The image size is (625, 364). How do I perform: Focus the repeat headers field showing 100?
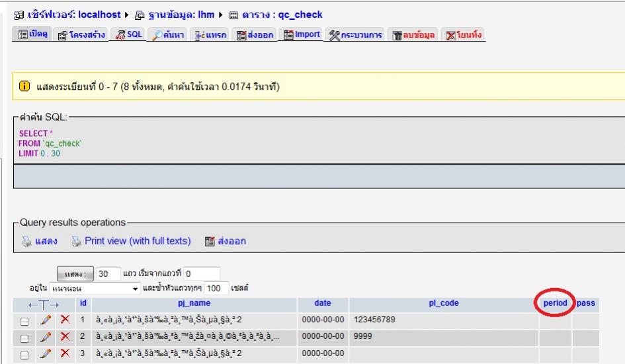(216, 288)
